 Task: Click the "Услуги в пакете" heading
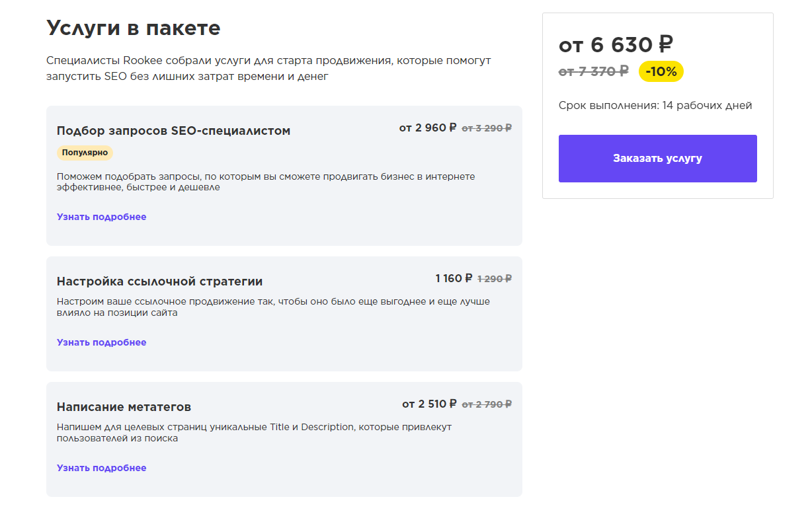pyautogui.click(x=133, y=28)
